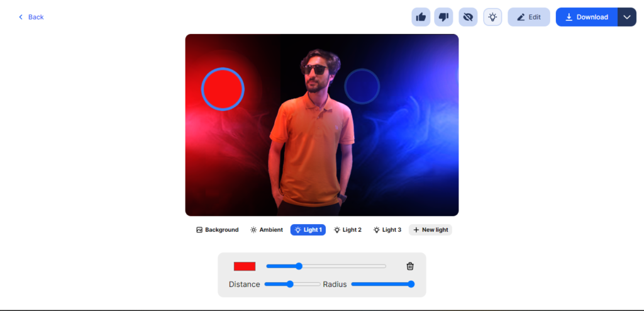The width and height of the screenshot is (644, 311).
Task: Select the Light 1 tab
Action: click(x=308, y=230)
